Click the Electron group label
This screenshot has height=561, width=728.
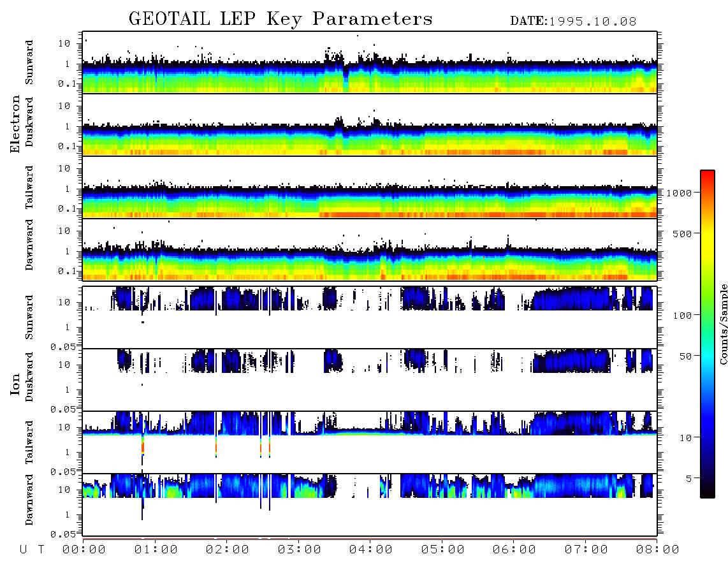pos(15,124)
